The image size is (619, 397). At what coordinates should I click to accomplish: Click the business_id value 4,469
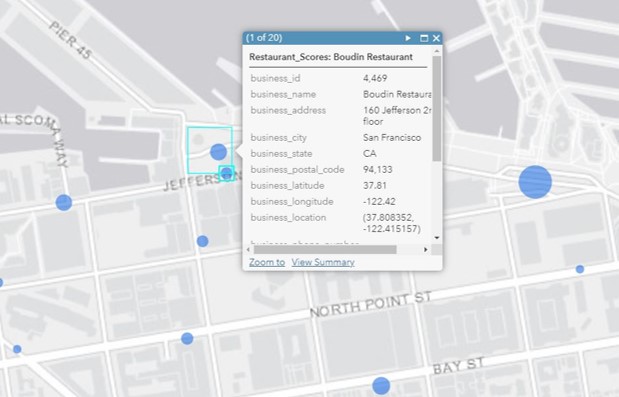tap(375, 78)
